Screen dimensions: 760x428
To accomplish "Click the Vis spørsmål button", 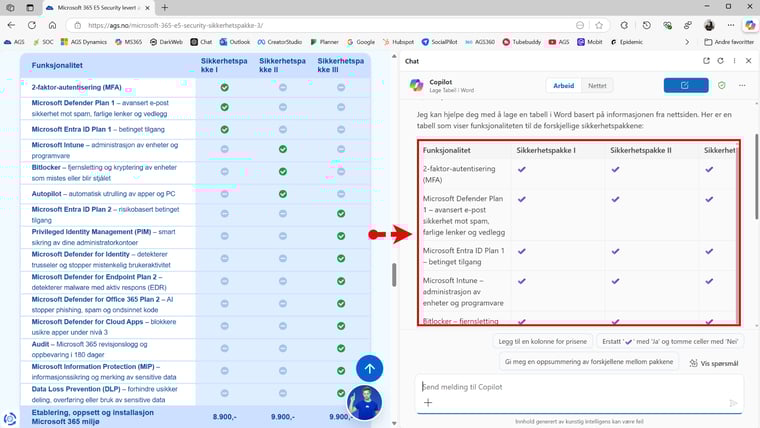I will click(714, 363).
